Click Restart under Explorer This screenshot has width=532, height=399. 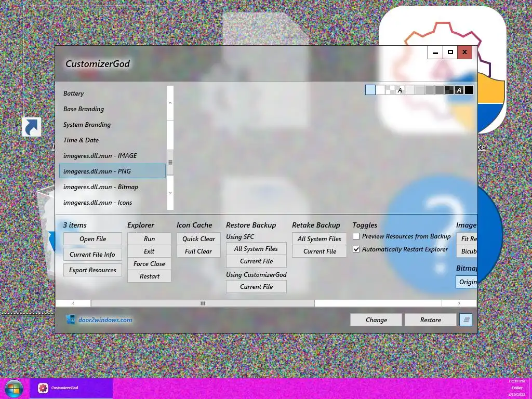pyautogui.click(x=149, y=276)
